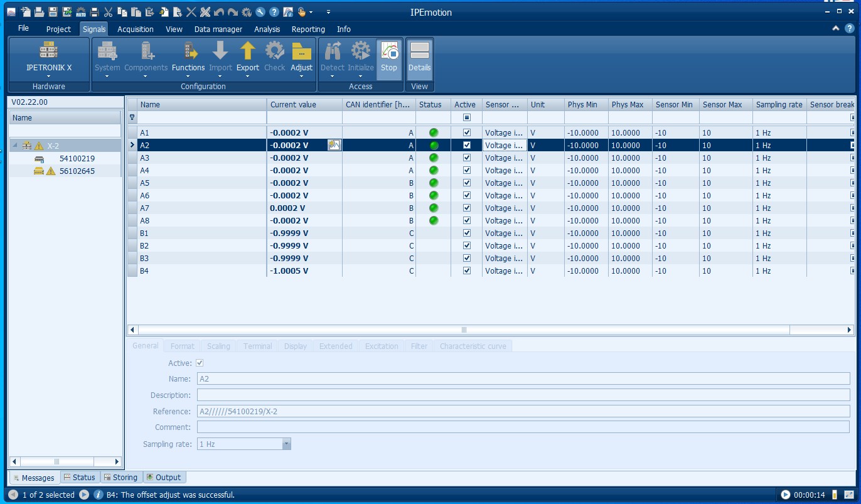The height and width of the screenshot is (504, 861).
Task: Click the offset adjust icon in A2 row
Action: (x=334, y=146)
